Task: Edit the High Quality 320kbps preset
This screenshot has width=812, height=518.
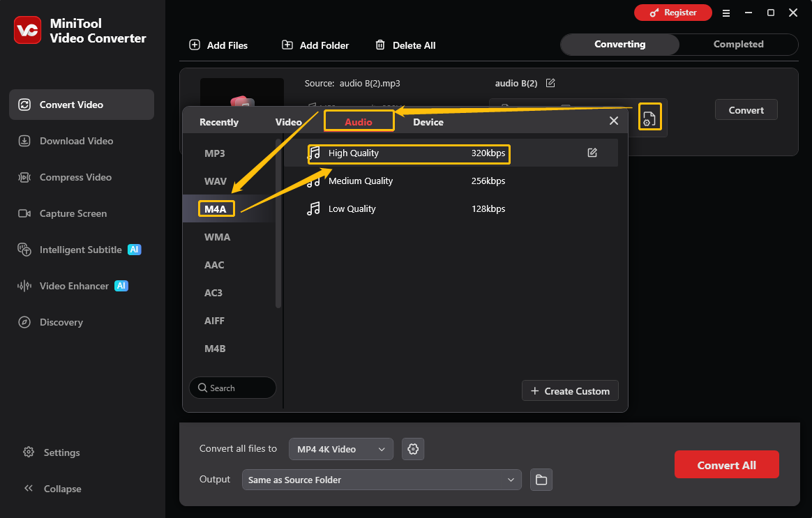Action: pyautogui.click(x=592, y=153)
